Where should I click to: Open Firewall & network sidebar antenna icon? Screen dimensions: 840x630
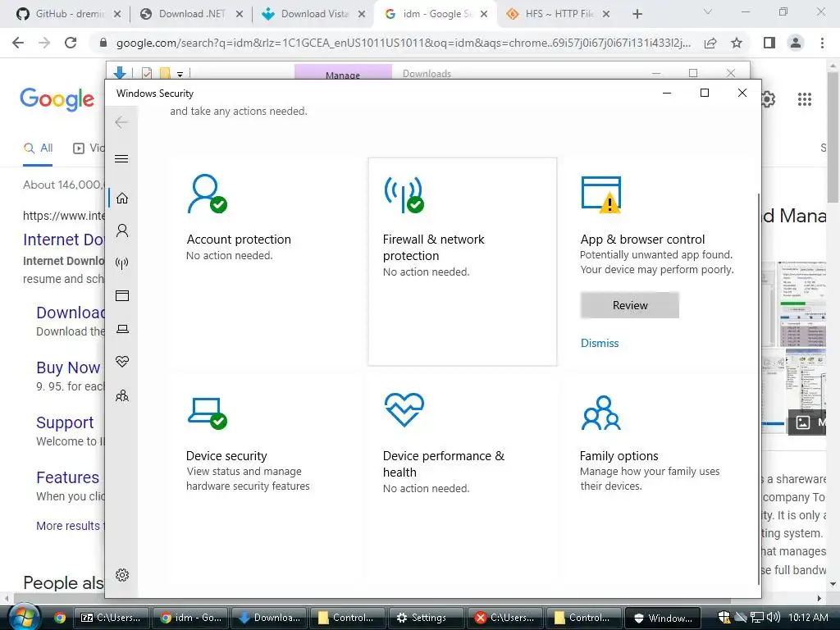coord(122,263)
